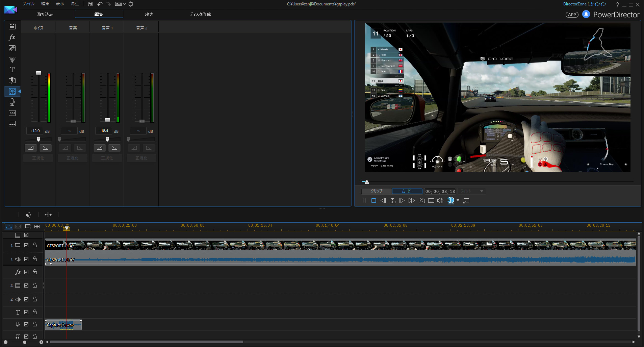Click the fast forward button in preview
This screenshot has height=347, width=644.
(x=411, y=201)
